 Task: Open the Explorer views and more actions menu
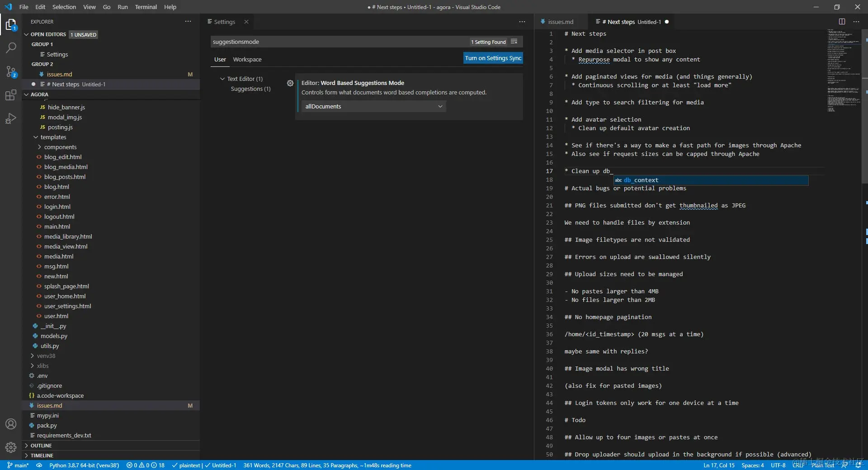point(188,22)
